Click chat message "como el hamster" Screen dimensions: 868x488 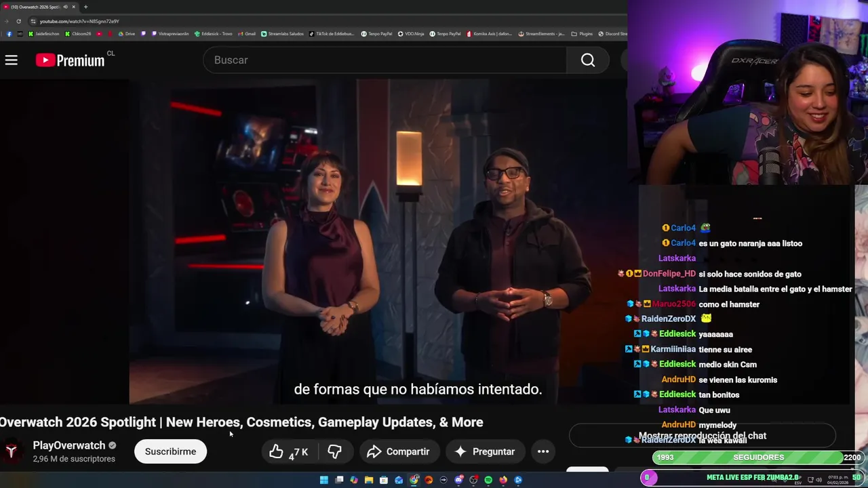click(x=729, y=304)
